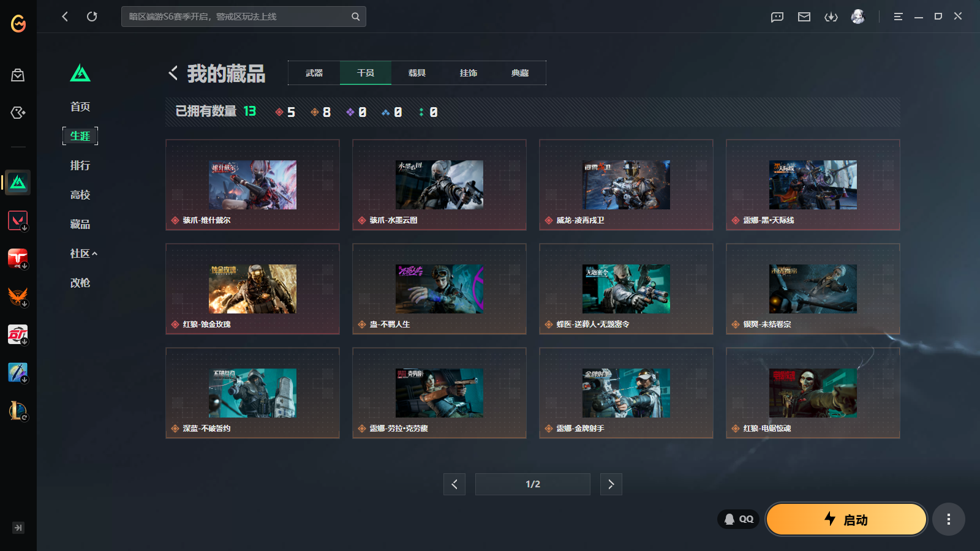Screen dimensions: 980x551
Task: Open the three-dot more options button
Action: tap(949, 519)
